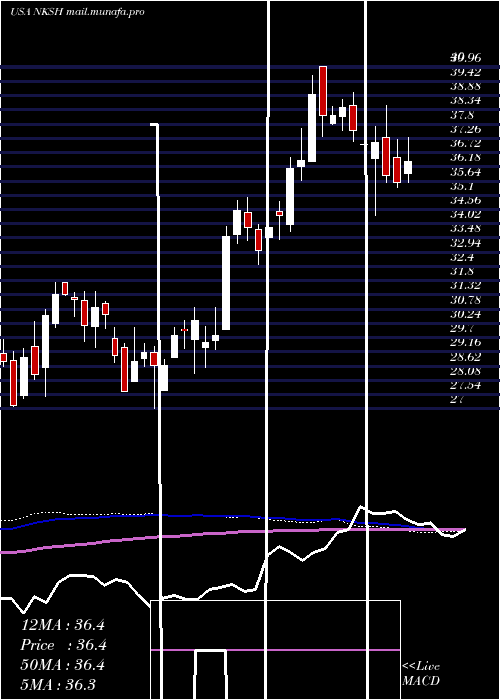Select the 28.62 price axis label
The image size is (500, 700).
tap(465, 357)
